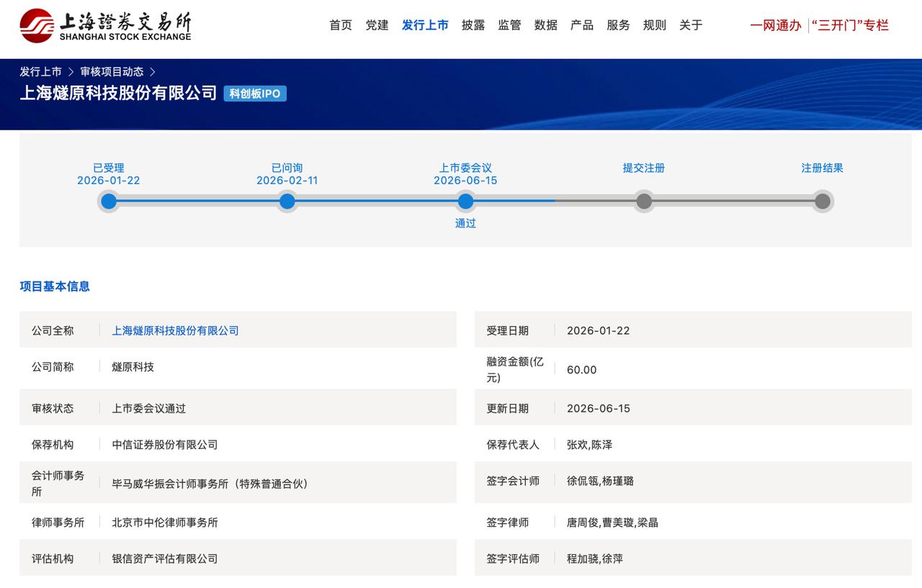Click the signing appraisers 程加骁,徐萍

(595, 558)
